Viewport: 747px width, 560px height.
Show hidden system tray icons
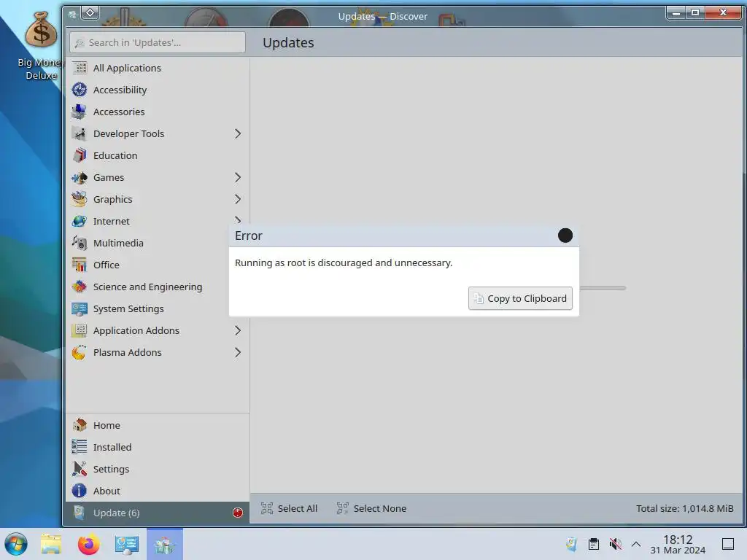(x=636, y=544)
